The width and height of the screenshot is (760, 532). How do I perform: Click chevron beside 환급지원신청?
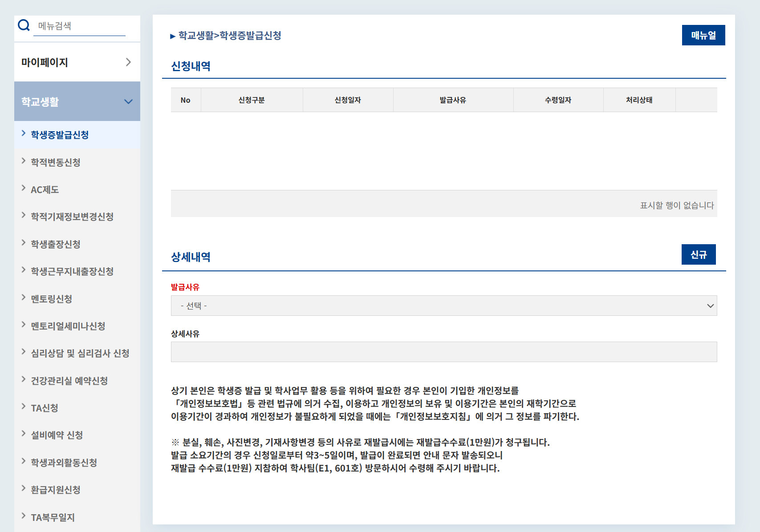click(24, 488)
